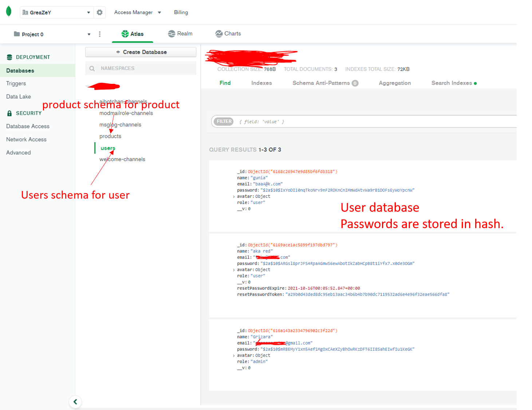The image size is (532, 410).
Task: Select the modmailrole-channels collection
Action: [126, 113]
